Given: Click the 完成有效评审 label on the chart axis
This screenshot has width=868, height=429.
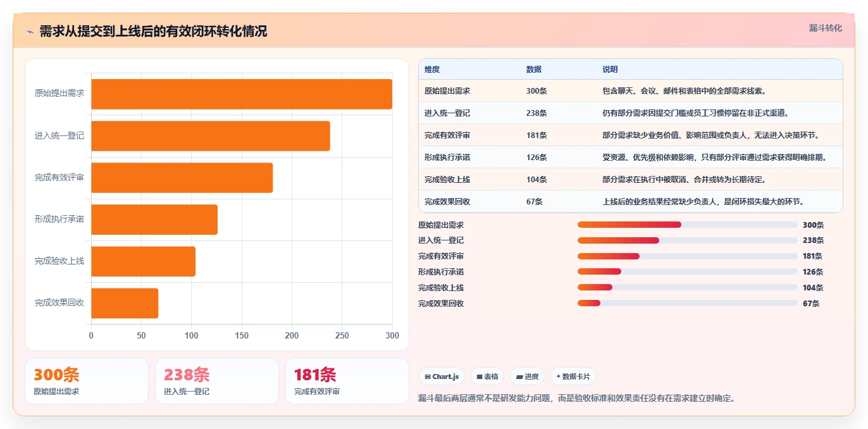Looking at the screenshot, I should pos(59,177).
